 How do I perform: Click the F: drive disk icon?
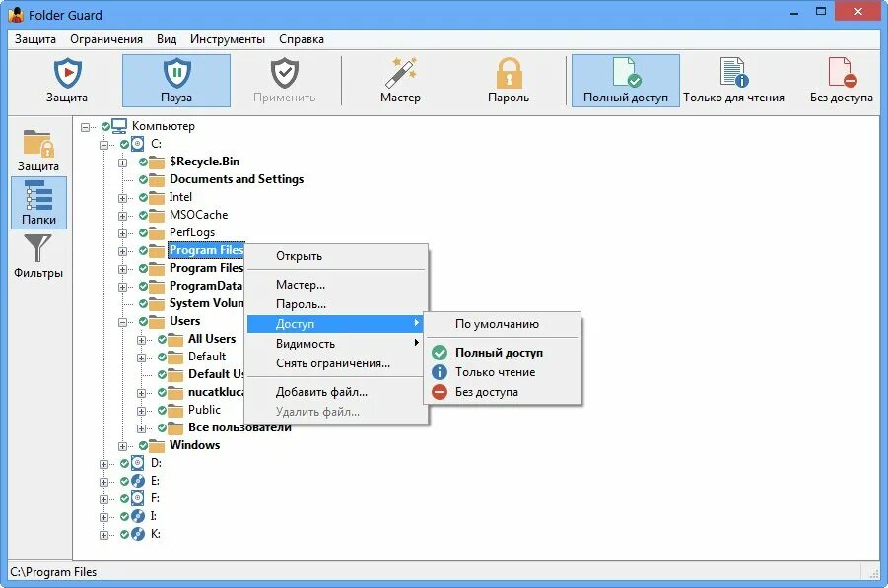pos(138,498)
